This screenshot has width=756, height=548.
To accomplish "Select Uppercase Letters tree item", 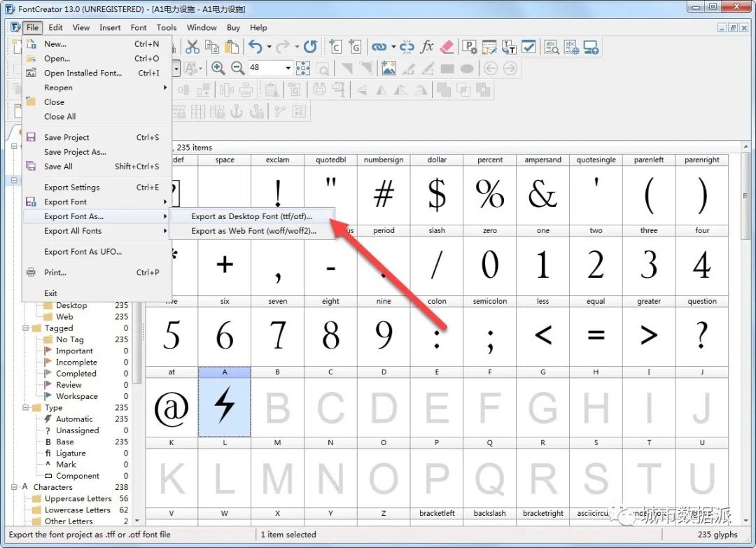I will point(78,498).
